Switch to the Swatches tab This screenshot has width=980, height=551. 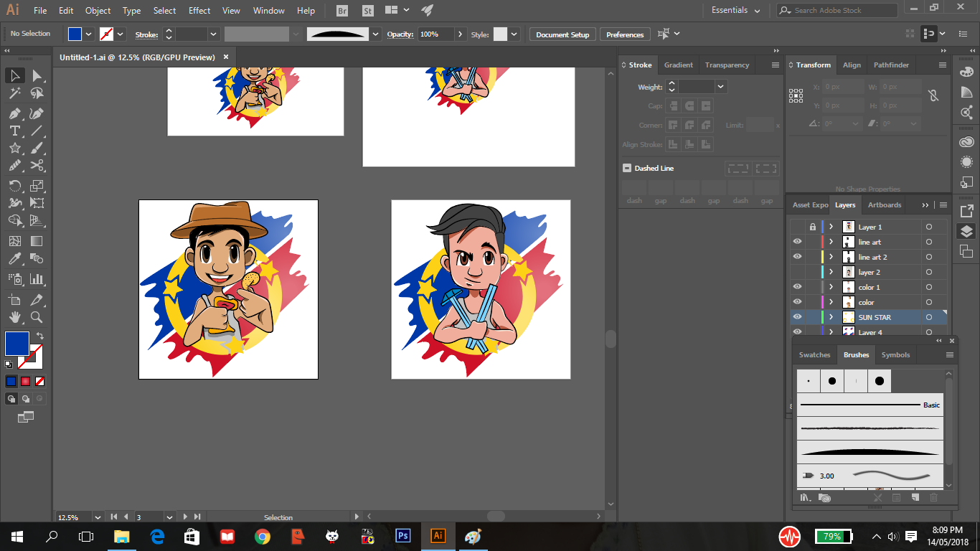click(814, 354)
